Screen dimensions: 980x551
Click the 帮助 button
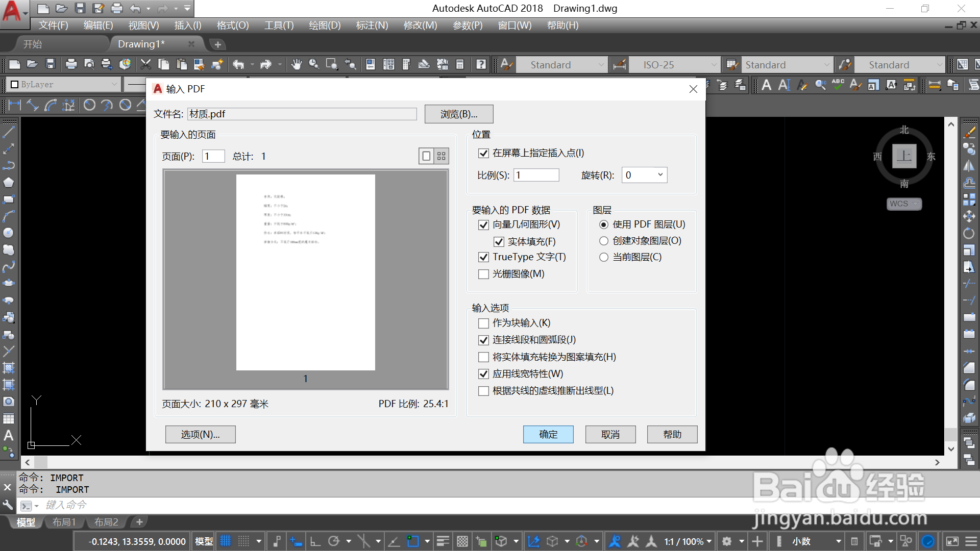tap(672, 435)
